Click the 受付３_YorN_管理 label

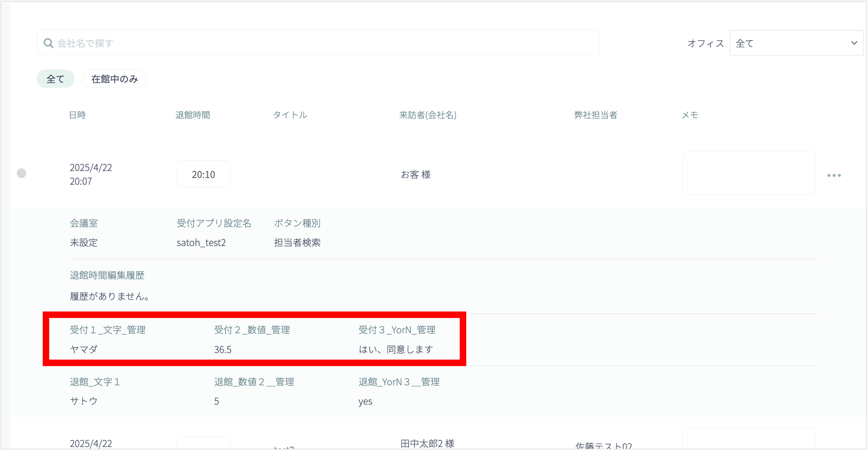[x=397, y=330]
